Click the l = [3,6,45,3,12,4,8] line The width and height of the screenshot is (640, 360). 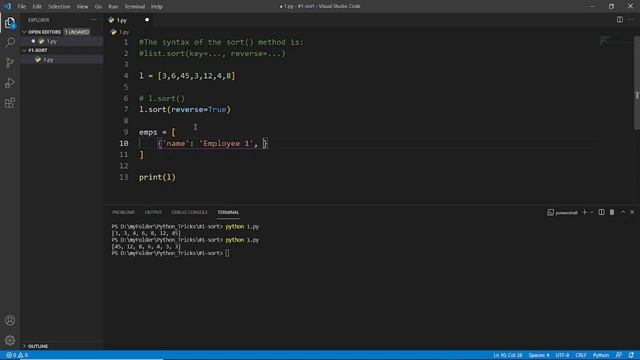[x=187, y=76]
